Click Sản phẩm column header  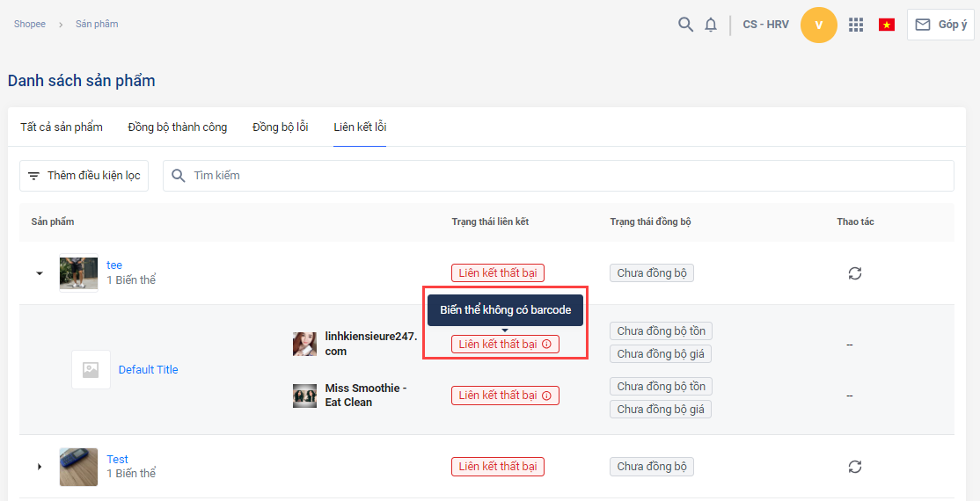tap(53, 221)
